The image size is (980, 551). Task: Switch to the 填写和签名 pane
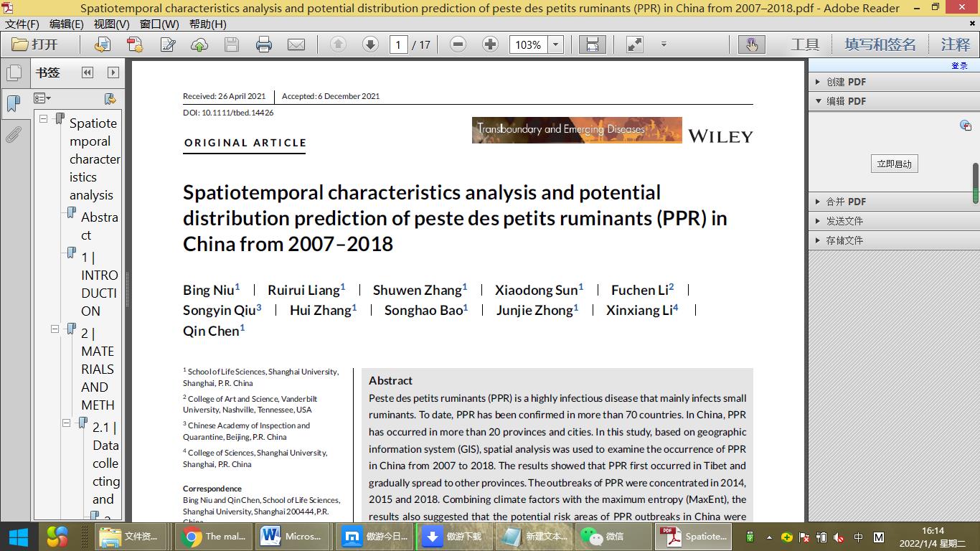pos(880,44)
